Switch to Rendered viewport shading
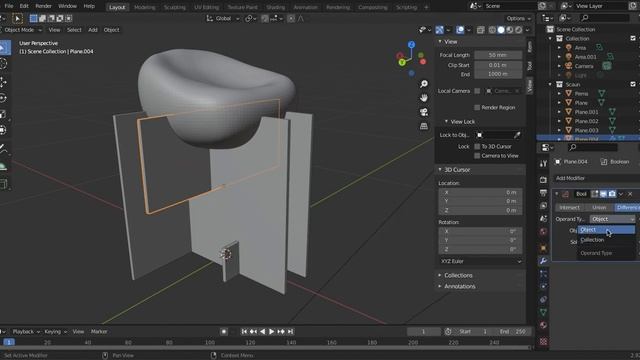The width and height of the screenshot is (640, 360). (x=518, y=30)
